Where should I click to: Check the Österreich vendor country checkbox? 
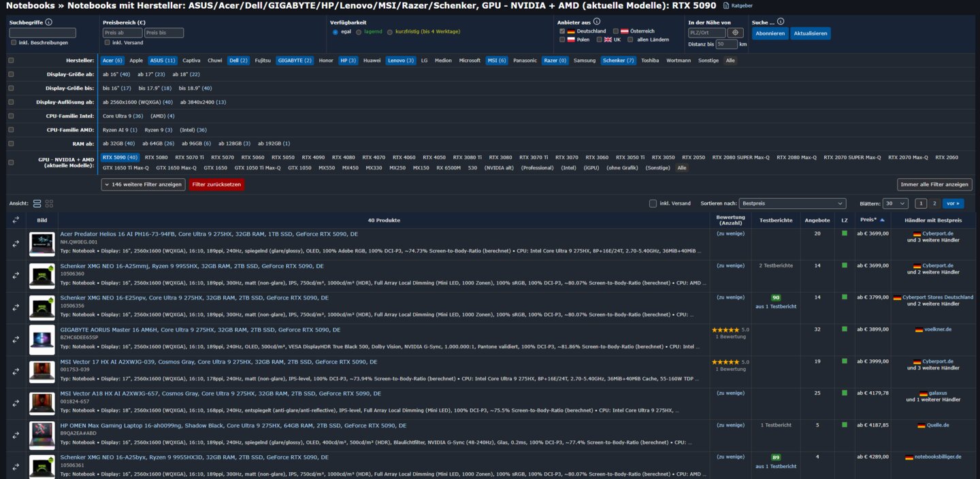click(616, 31)
